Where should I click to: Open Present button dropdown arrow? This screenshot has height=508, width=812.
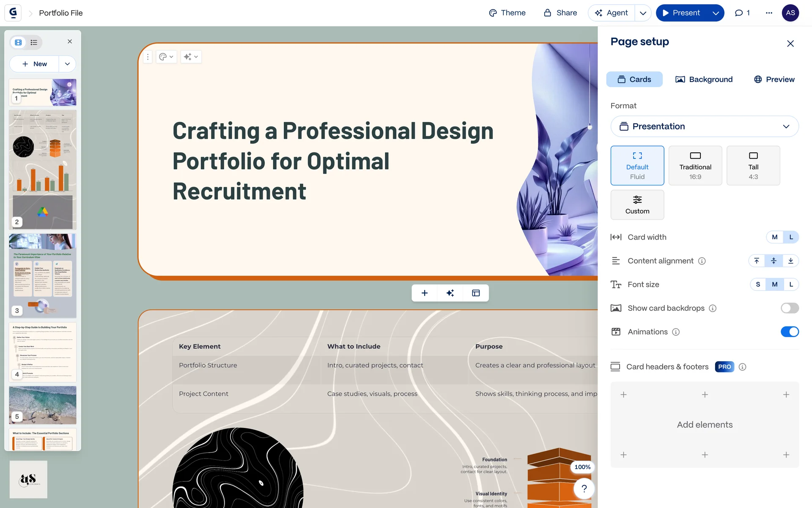point(716,13)
